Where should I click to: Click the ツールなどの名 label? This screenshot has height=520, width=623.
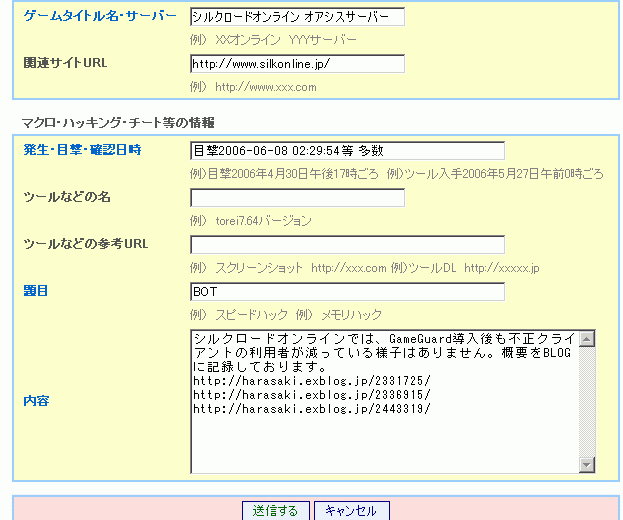click(67, 197)
